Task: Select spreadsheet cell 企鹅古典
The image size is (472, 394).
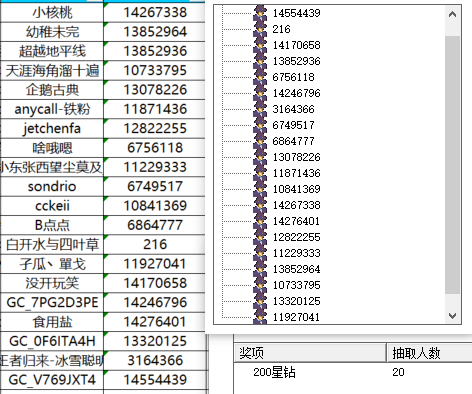Action: pyautogui.click(x=52, y=90)
